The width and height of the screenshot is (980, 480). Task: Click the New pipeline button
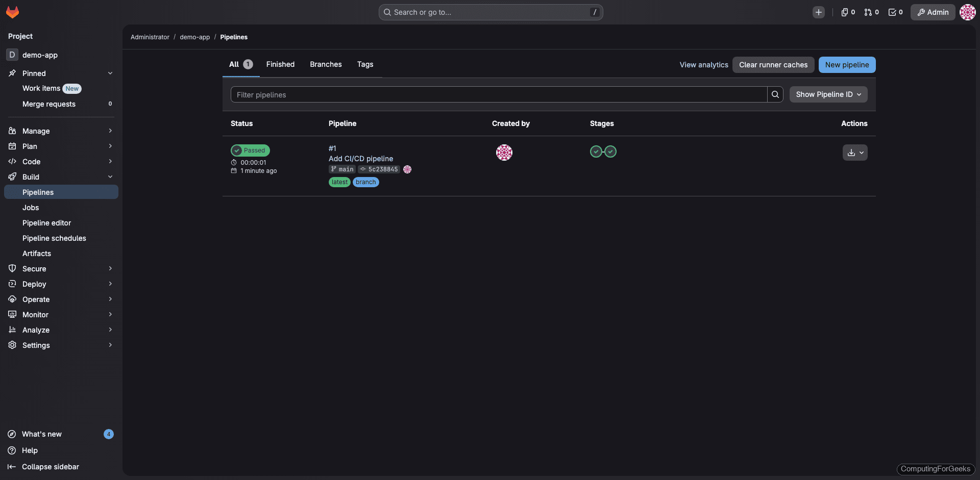coord(847,64)
